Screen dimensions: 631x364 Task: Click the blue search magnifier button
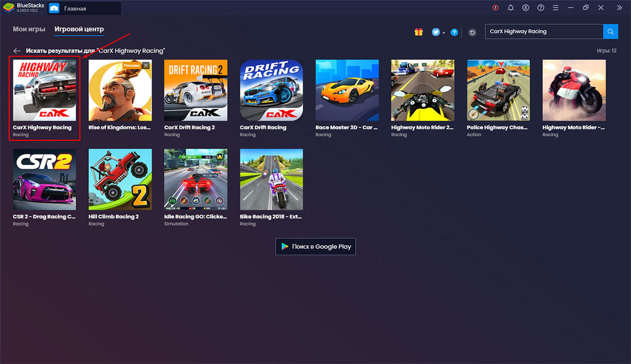(611, 31)
